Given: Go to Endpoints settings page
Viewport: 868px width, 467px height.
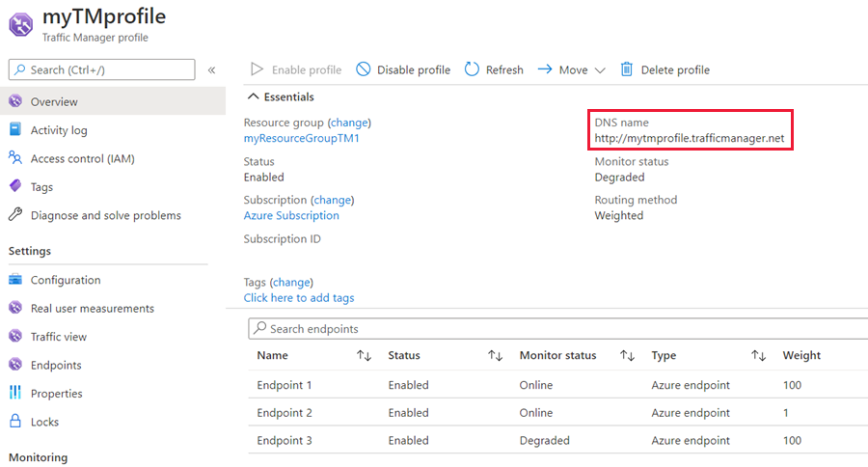Looking at the screenshot, I should pos(56,365).
